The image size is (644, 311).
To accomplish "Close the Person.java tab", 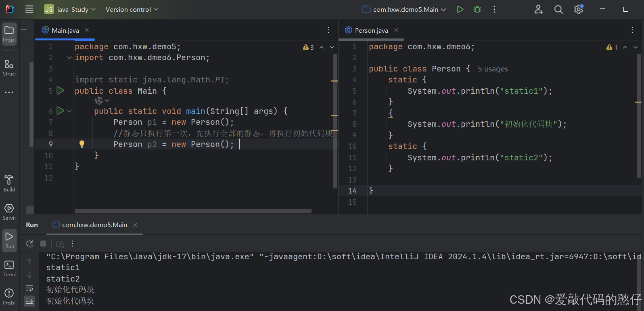I will pos(396,30).
